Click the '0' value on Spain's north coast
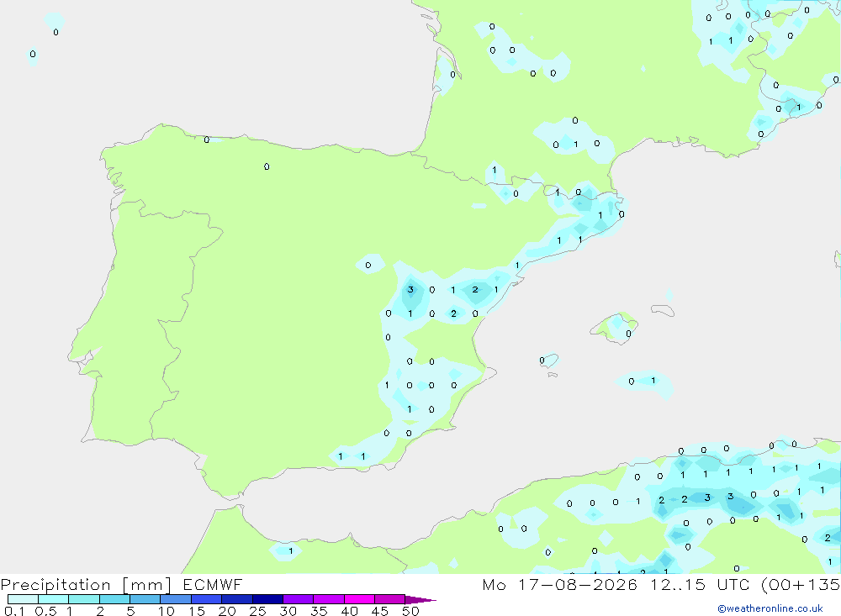Viewport: 841px width, 616px height. tap(207, 140)
